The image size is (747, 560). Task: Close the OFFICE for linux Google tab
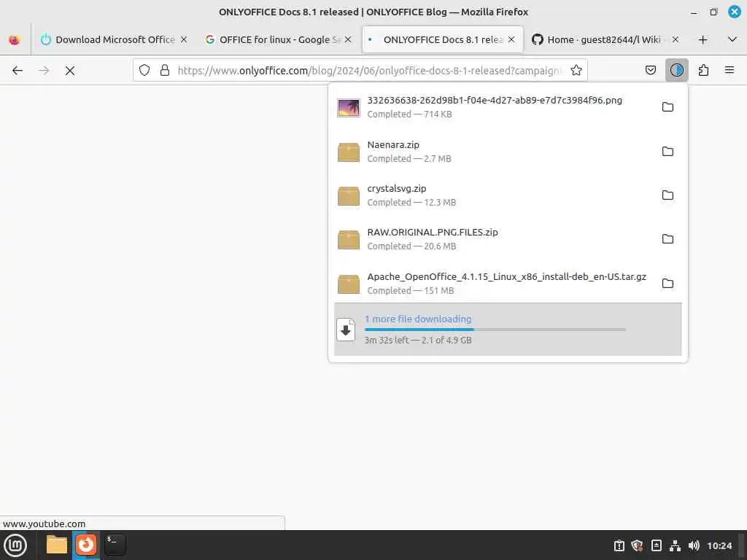pyautogui.click(x=348, y=40)
